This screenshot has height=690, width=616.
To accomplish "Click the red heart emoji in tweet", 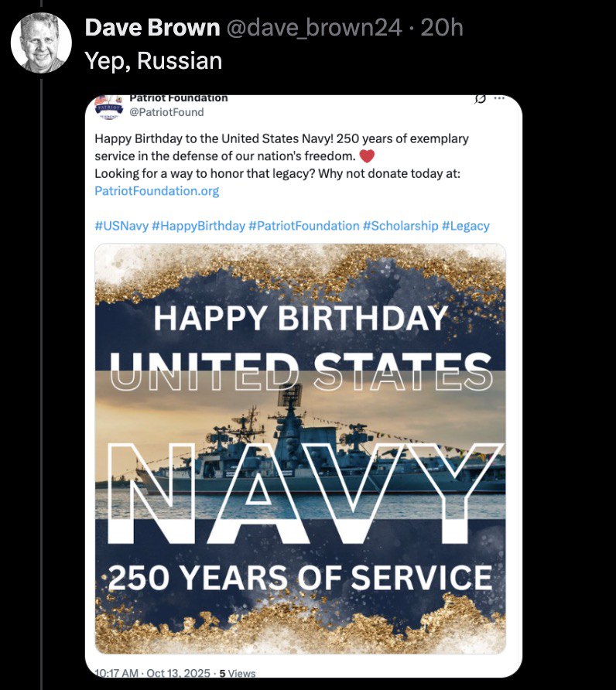I will coord(367,156).
